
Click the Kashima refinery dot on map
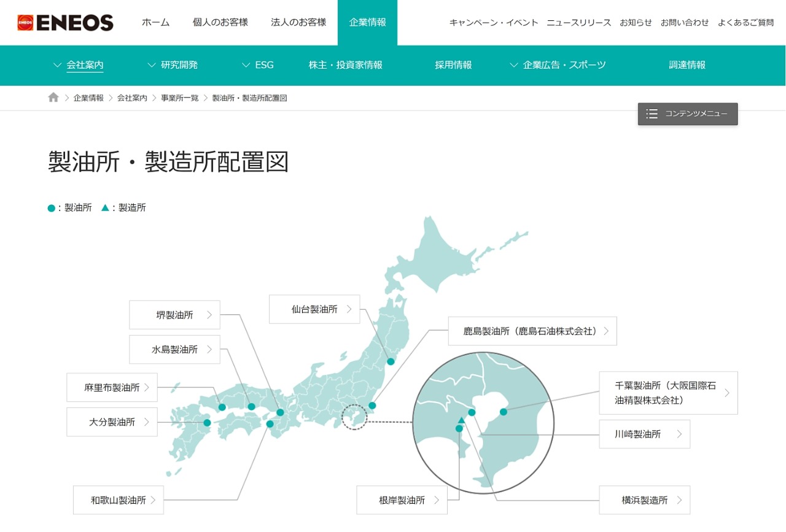coord(372,406)
